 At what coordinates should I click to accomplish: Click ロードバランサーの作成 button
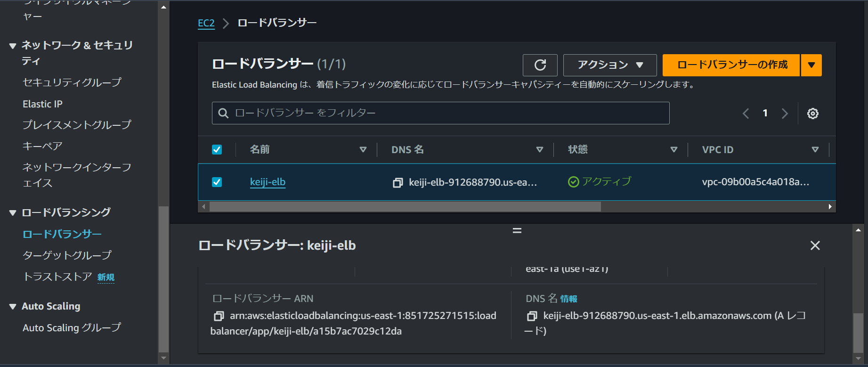click(x=731, y=65)
